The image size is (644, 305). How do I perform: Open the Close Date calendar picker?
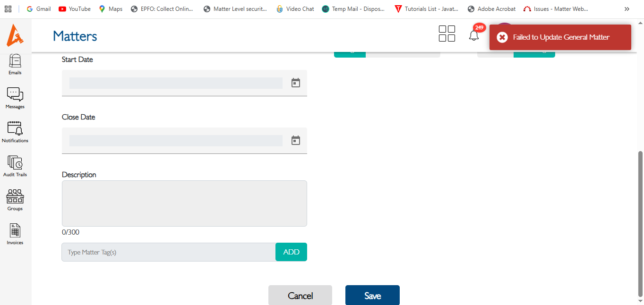[x=296, y=140]
